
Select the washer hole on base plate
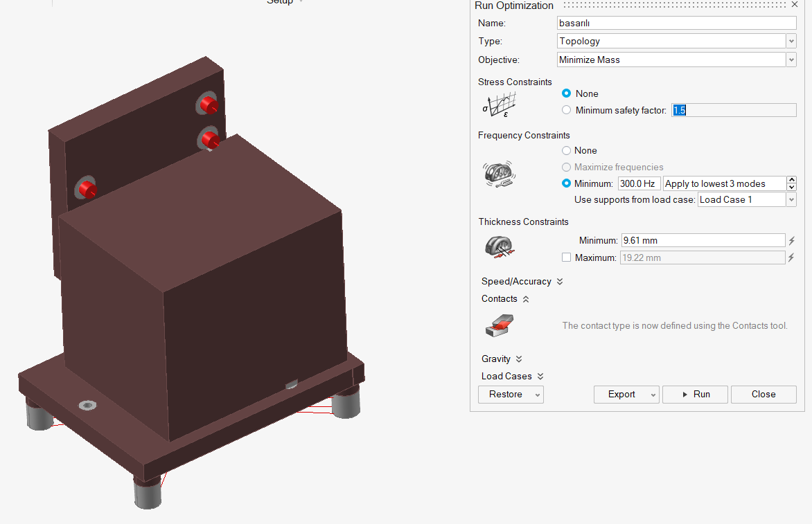[87, 405]
